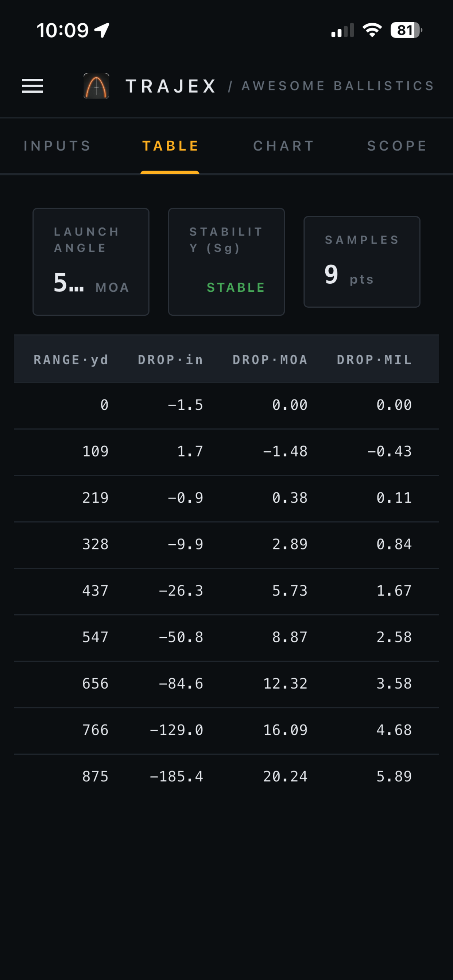Tap the RANGE·yd column header

click(x=71, y=359)
